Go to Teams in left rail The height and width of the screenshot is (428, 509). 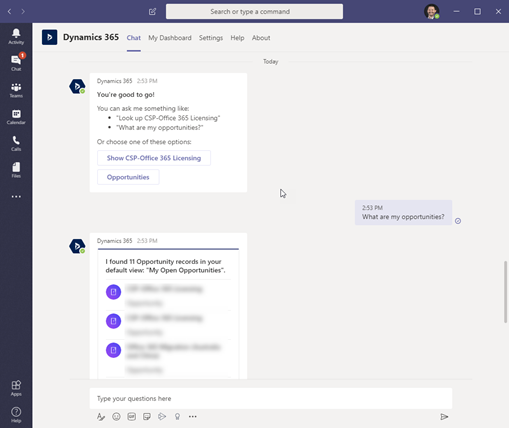point(16,90)
